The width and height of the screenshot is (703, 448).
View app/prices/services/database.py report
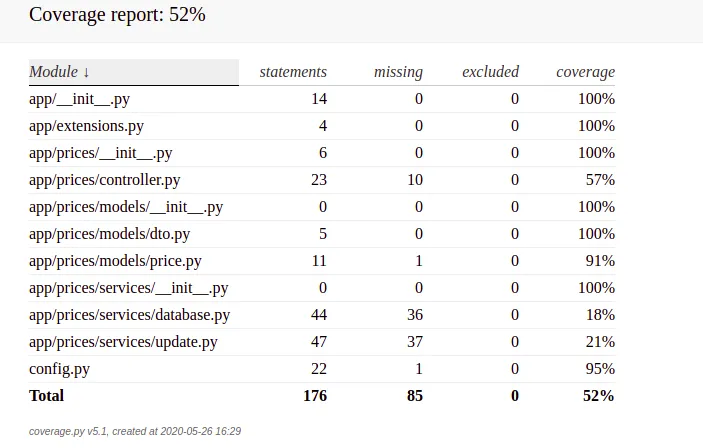(130, 315)
